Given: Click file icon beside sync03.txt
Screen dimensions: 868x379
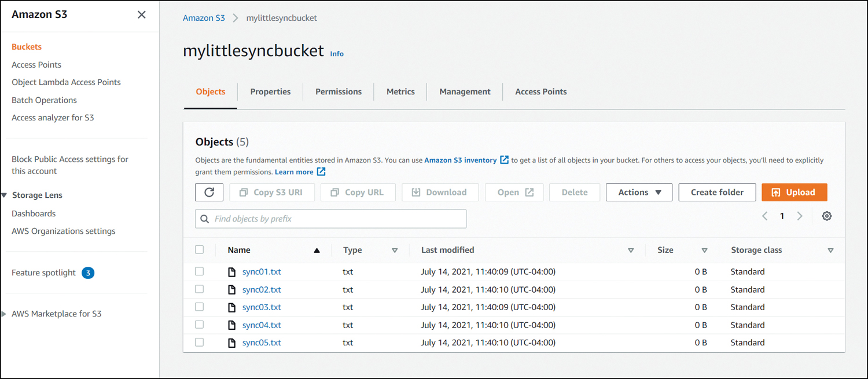Looking at the screenshot, I should click(x=232, y=307).
